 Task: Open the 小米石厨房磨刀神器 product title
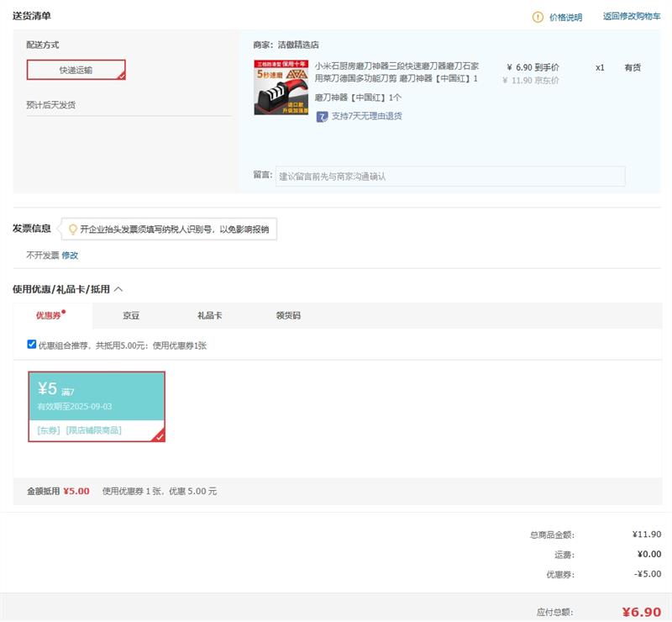tap(396, 72)
